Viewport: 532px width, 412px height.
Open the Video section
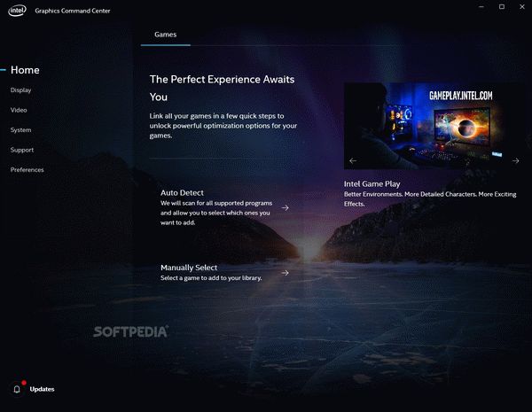(19, 110)
